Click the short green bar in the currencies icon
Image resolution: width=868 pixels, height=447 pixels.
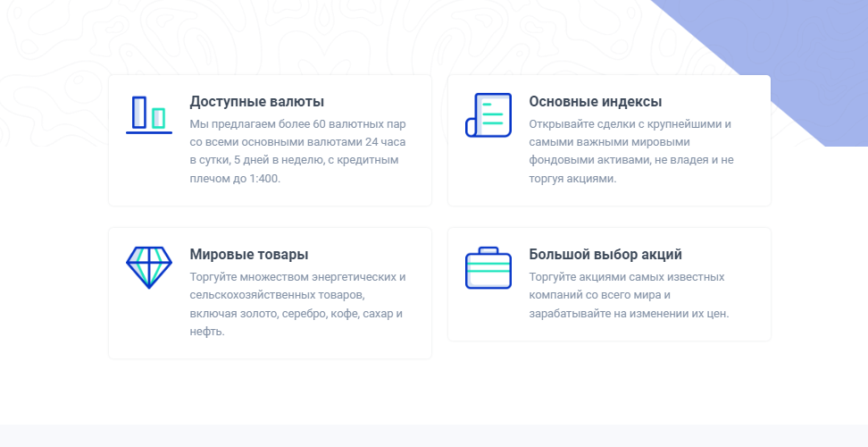[x=159, y=118]
